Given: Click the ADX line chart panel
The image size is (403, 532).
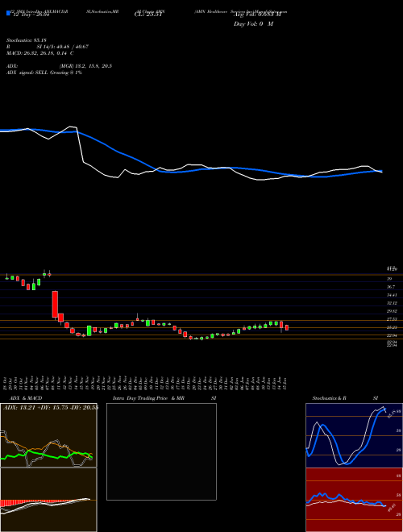Looking at the screenshot, I should pyautogui.click(x=48, y=435).
